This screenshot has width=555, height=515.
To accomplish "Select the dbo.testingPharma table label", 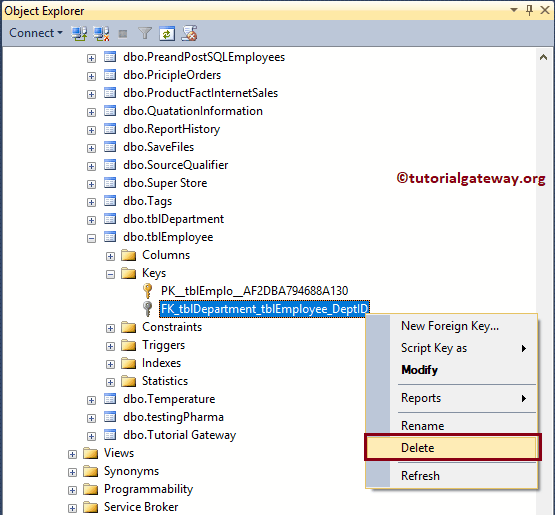I will pos(173,417).
